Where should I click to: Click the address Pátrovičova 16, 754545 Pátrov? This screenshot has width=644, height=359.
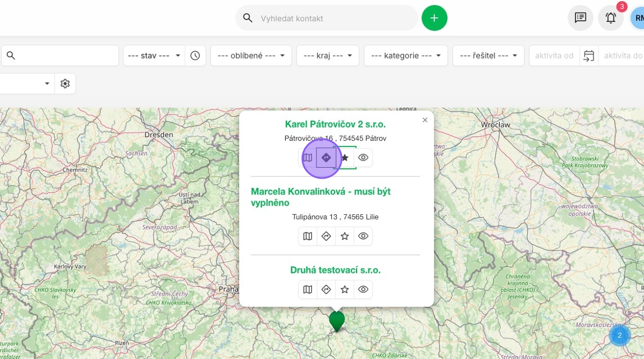tap(335, 138)
